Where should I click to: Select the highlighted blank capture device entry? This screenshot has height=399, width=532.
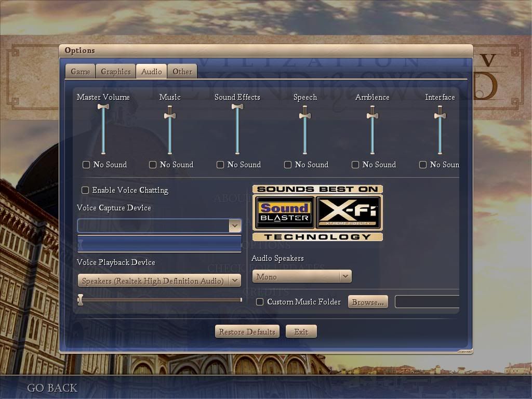pos(159,244)
